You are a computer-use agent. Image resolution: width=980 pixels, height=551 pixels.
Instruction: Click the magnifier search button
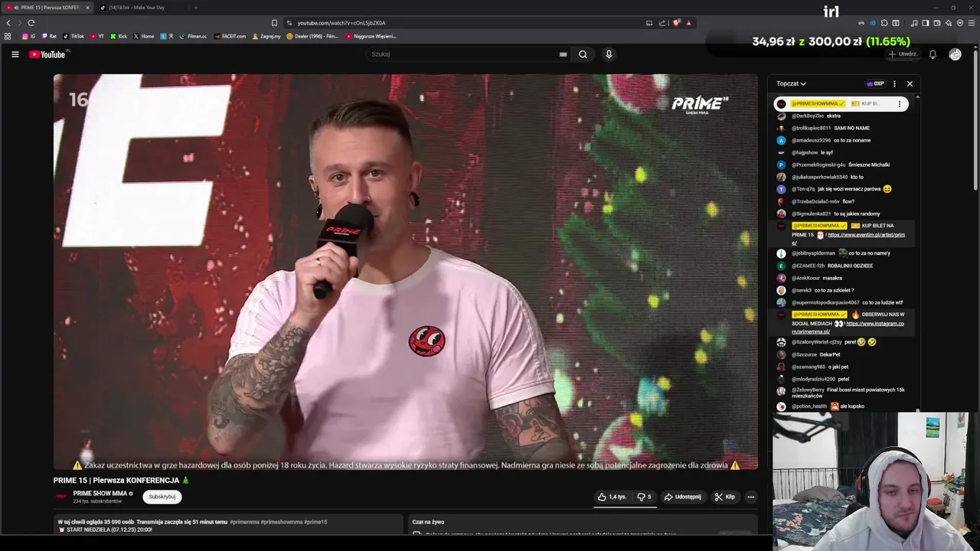tap(583, 54)
